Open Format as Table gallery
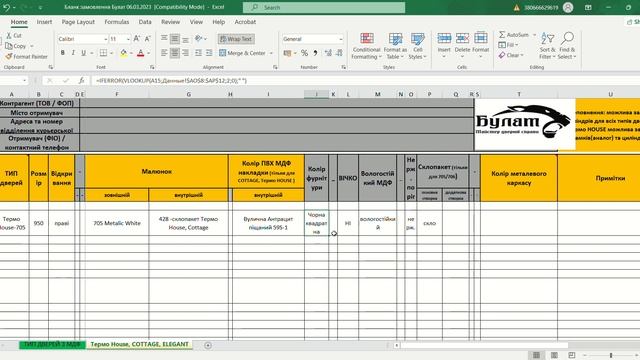Viewport: 640px width, 360px height. 395,46
